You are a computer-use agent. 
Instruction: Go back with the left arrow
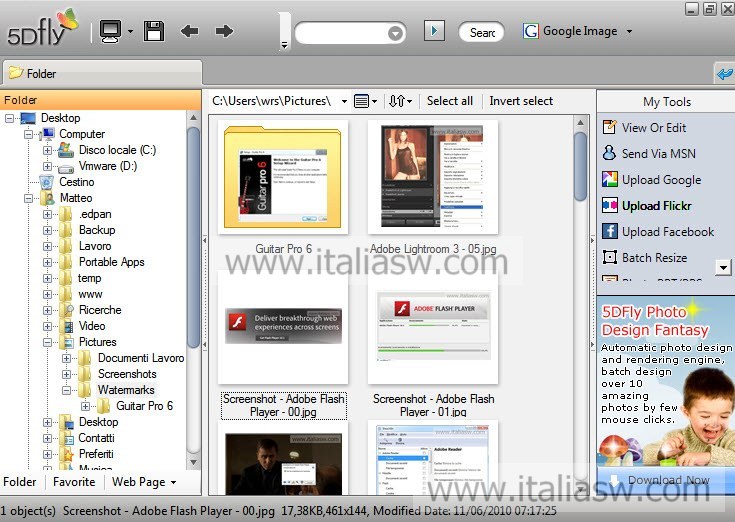coord(189,31)
